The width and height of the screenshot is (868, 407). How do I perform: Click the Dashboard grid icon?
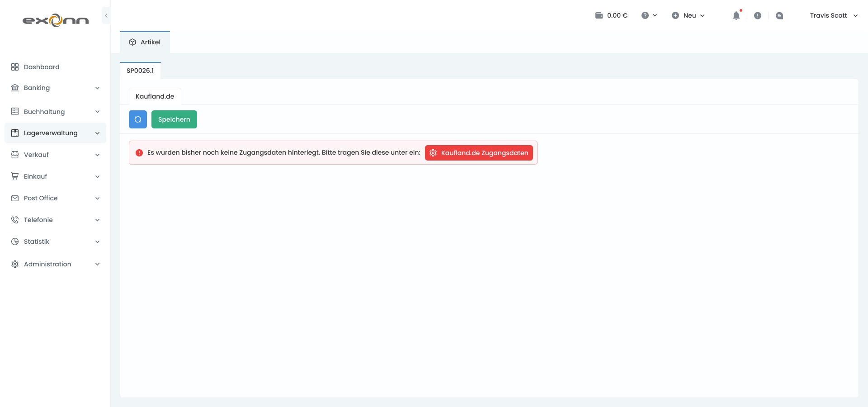[15, 67]
